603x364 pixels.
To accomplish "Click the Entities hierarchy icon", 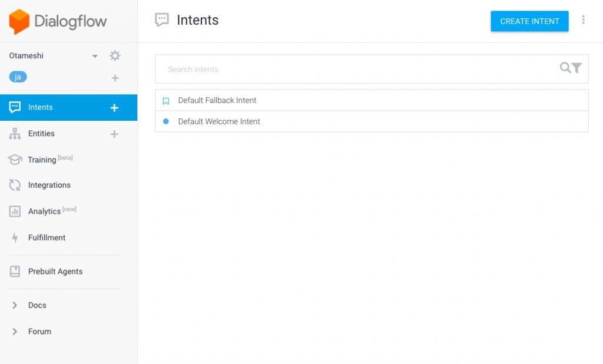I will (15, 134).
